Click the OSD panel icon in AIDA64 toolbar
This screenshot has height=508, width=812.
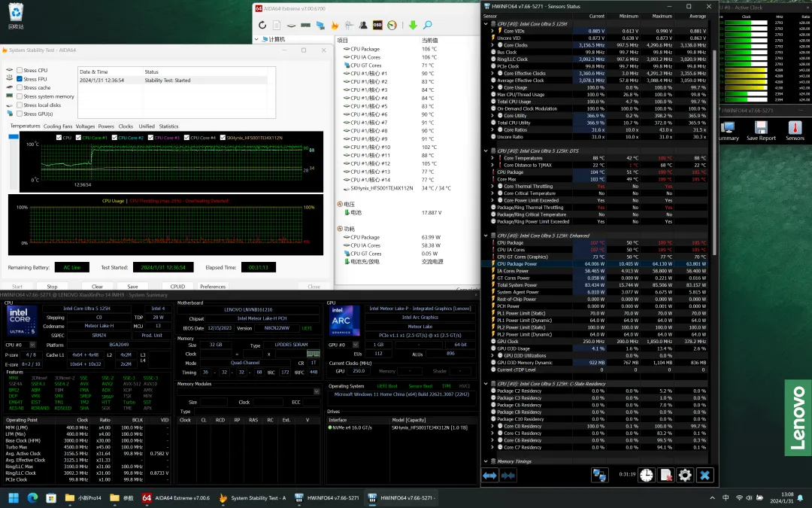377,25
